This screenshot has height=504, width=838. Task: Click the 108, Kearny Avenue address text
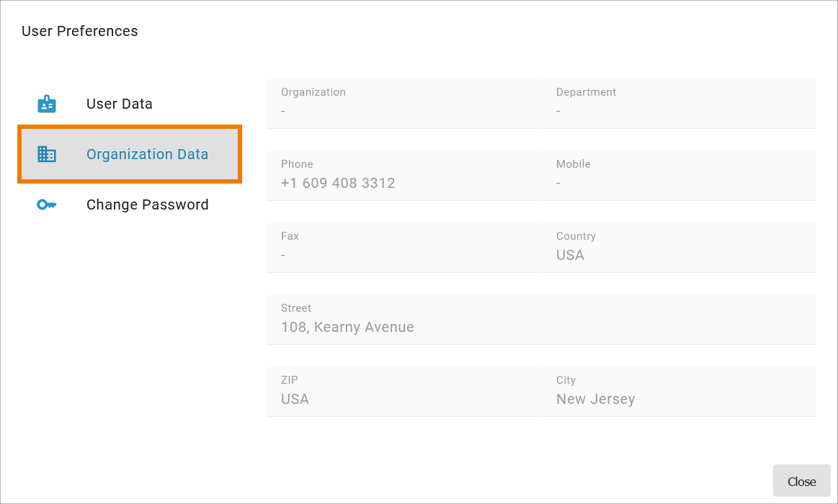click(347, 327)
